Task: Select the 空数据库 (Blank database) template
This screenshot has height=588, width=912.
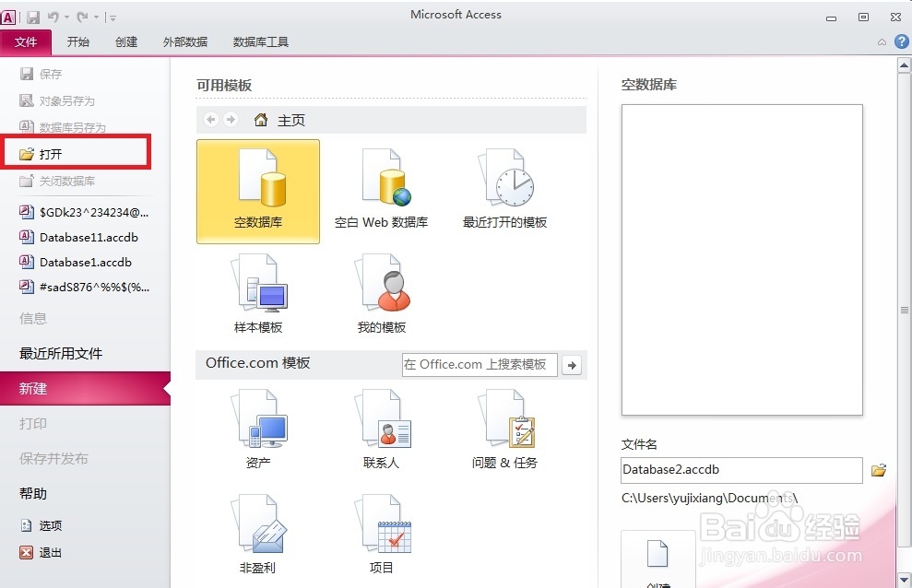Action: coord(257,191)
